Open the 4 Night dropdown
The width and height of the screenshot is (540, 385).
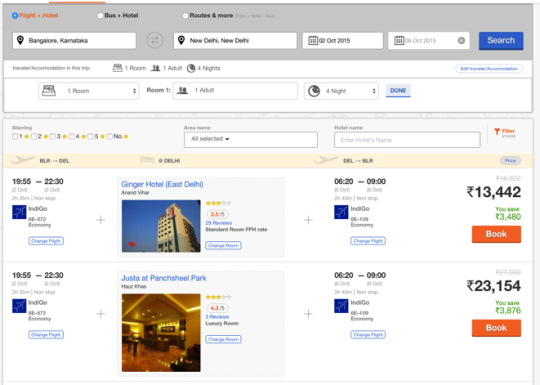[341, 91]
